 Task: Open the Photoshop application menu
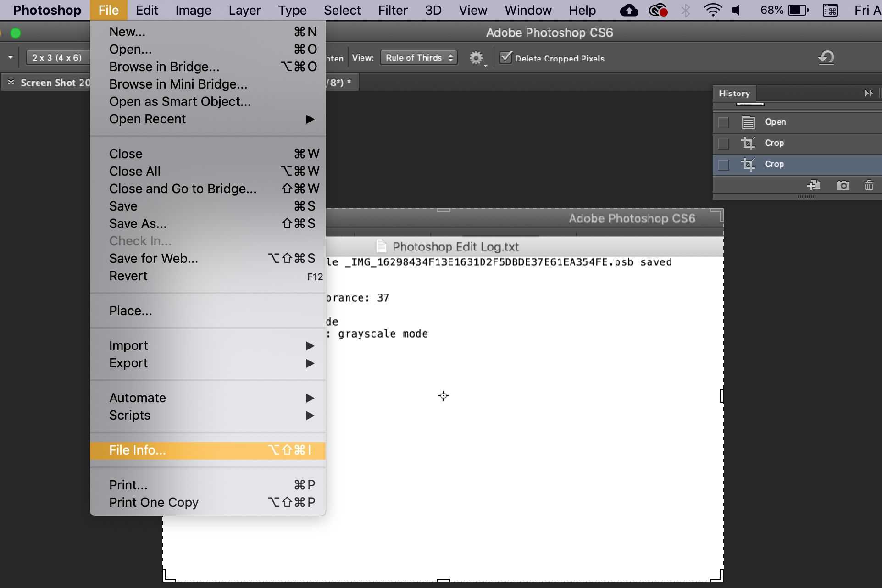(47, 10)
